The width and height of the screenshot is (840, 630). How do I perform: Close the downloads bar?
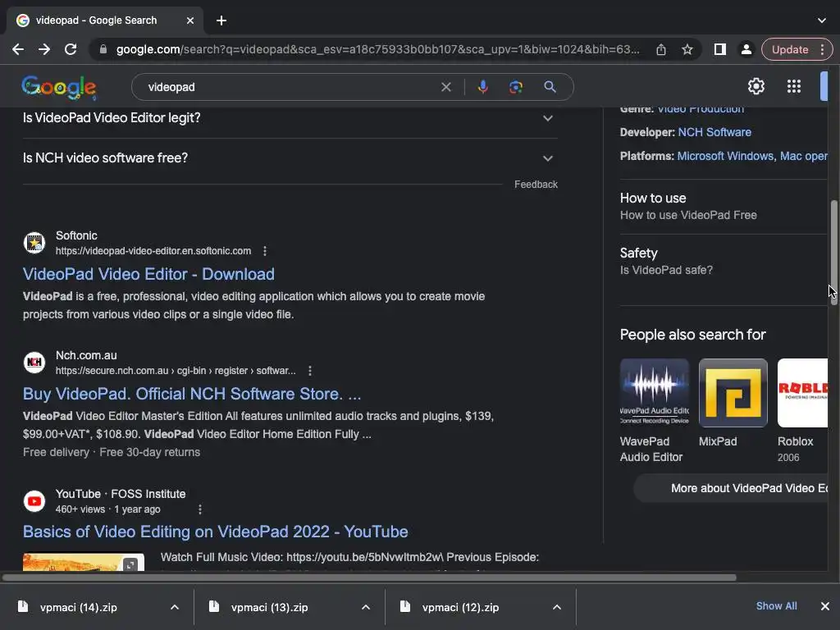tap(825, 606)
